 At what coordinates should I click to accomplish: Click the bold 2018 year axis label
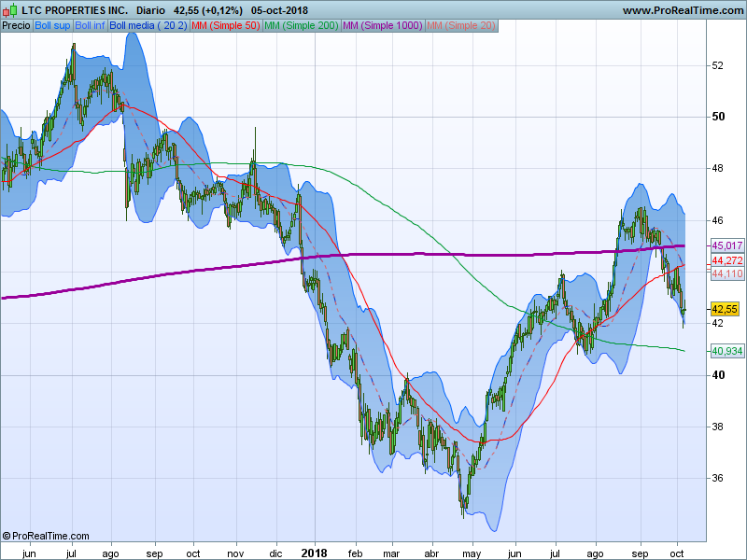(x=315, y=553)
